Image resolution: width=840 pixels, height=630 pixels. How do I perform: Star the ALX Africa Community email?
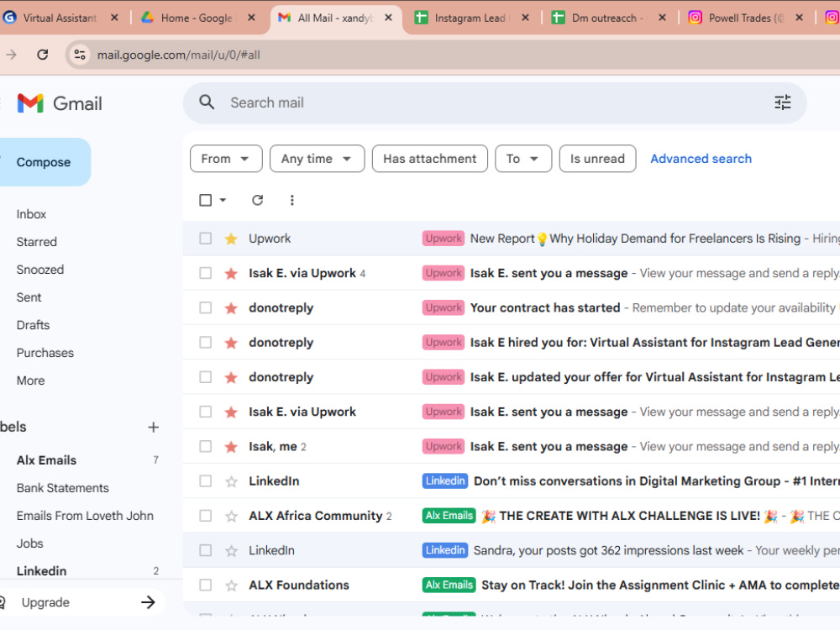tap(231, 516)
